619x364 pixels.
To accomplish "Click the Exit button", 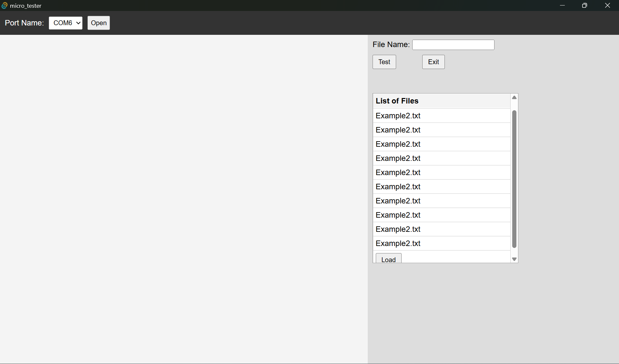I will click(x=433, y=62).
